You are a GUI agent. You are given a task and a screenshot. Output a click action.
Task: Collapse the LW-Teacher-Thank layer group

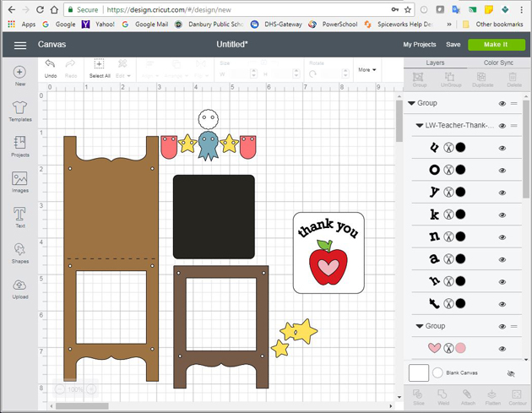click(420, 126)
